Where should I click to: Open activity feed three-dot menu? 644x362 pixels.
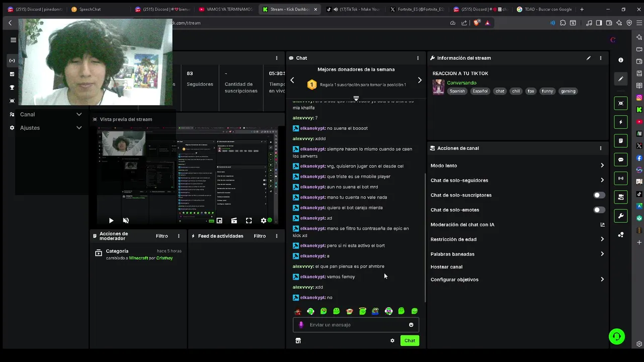(x=276, y=236)
